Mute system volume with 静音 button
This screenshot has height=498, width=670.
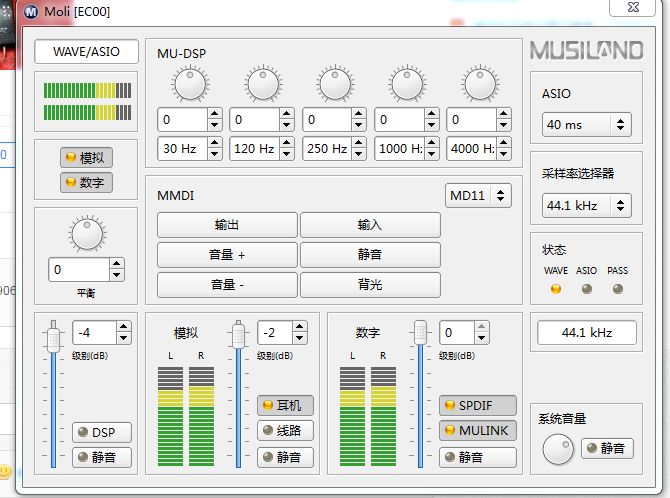[607, 448]
